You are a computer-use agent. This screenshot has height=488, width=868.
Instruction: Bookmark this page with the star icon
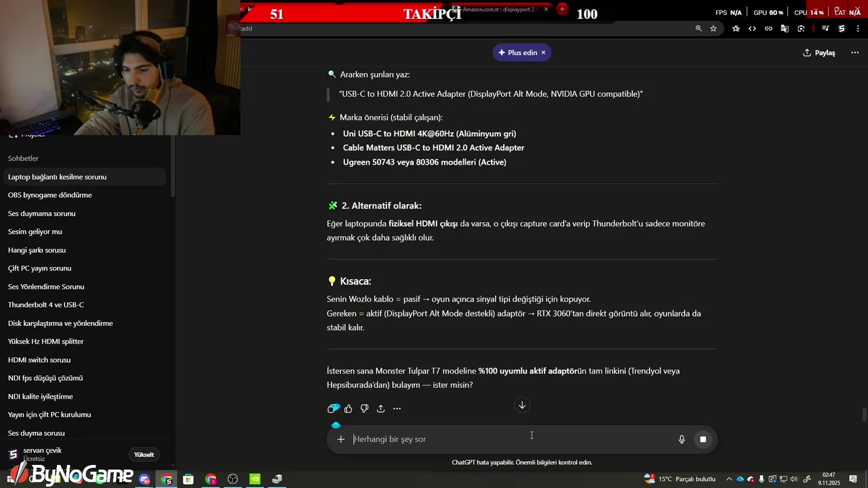tap(713, 28)
